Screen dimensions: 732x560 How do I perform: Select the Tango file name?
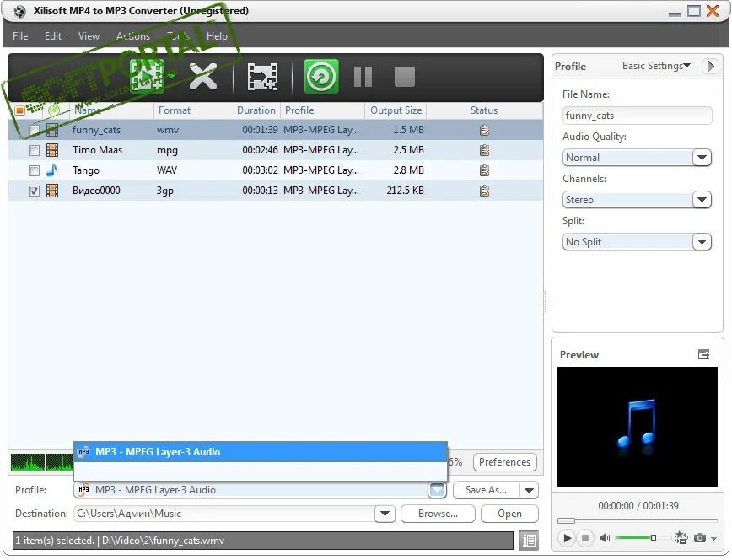(86, 170)
